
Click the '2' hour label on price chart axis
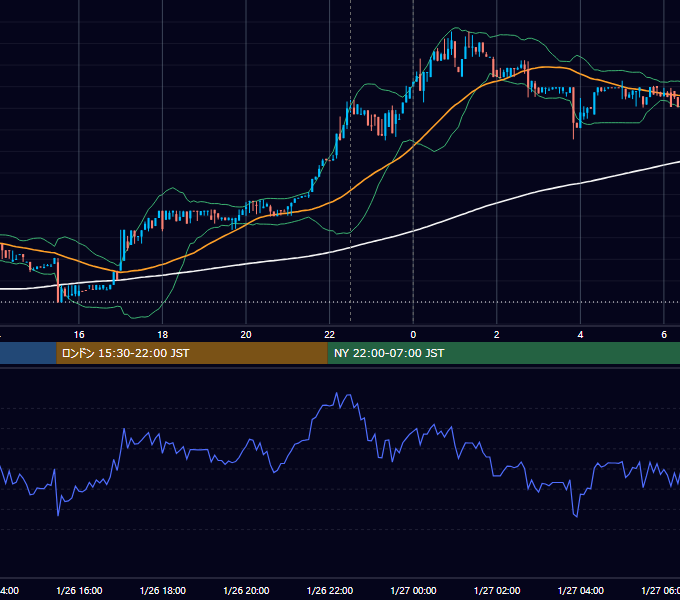click(x=497, y=335)
